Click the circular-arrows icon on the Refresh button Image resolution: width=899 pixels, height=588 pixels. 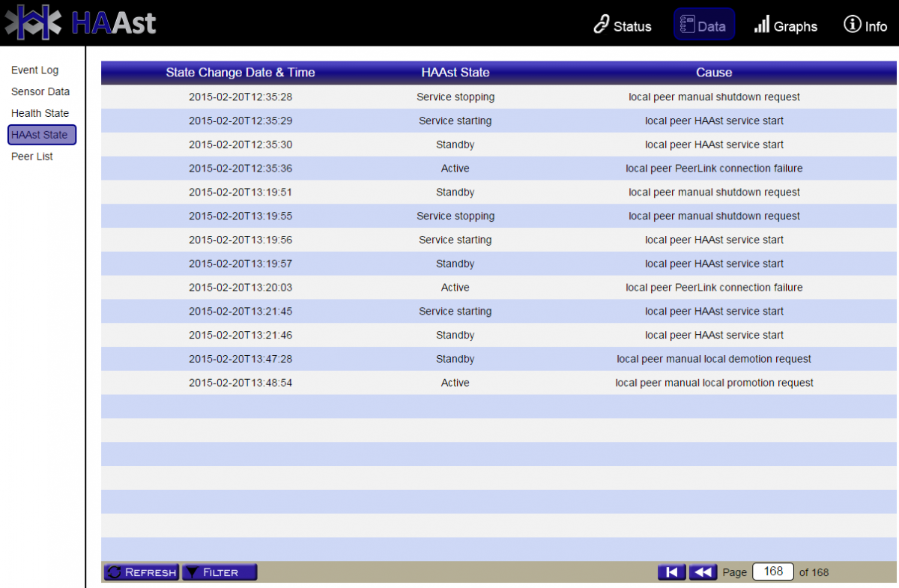pos(114,572)
